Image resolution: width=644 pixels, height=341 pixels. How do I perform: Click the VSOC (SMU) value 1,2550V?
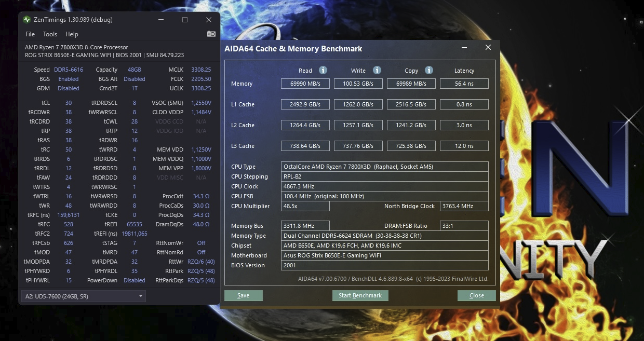pos(201,103)
